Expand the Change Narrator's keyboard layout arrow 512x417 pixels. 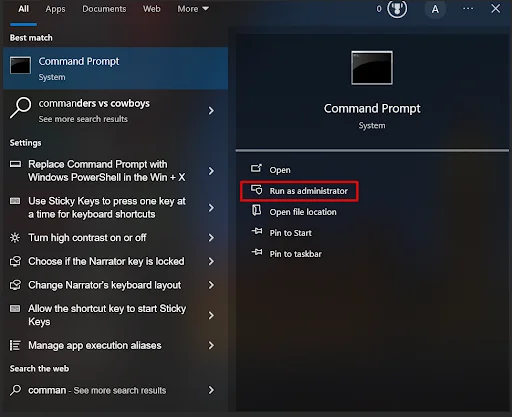click(x=211, y=285)
